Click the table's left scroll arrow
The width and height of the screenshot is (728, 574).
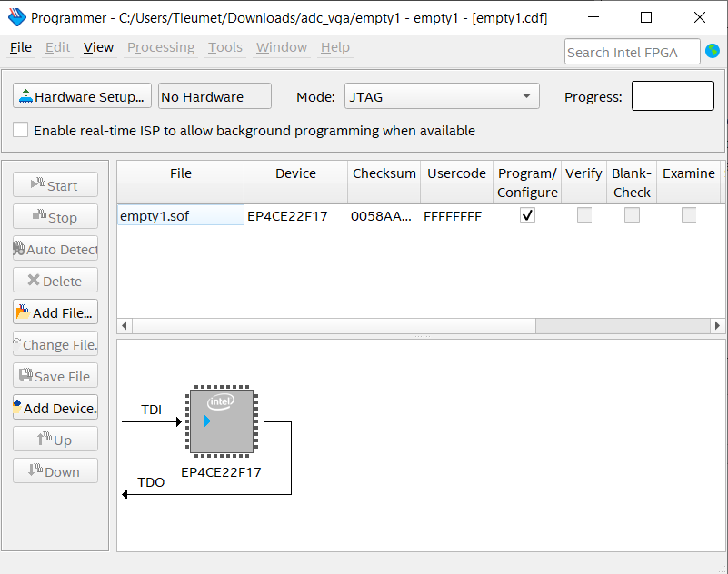pyautogui.click(x=125, y=325)
